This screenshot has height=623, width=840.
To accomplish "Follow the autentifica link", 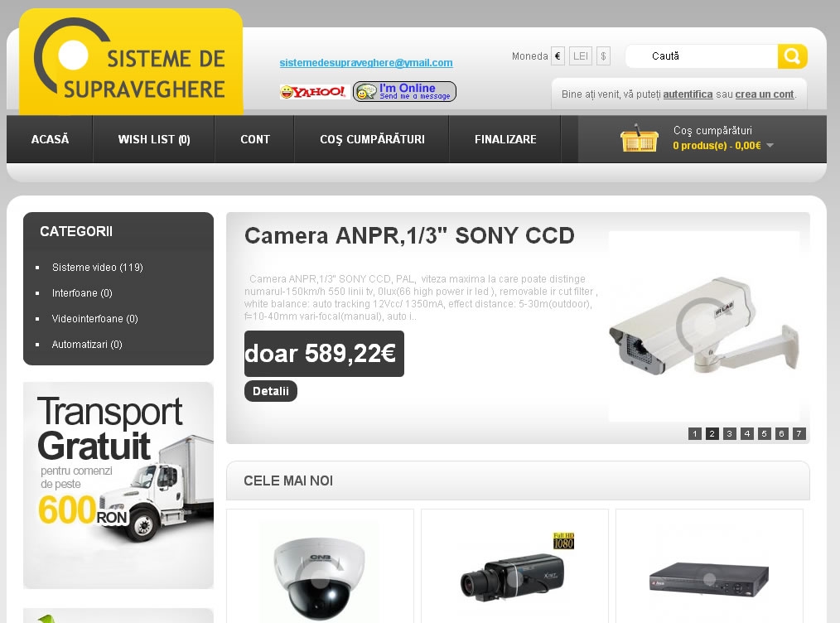I will pos(688,94).
